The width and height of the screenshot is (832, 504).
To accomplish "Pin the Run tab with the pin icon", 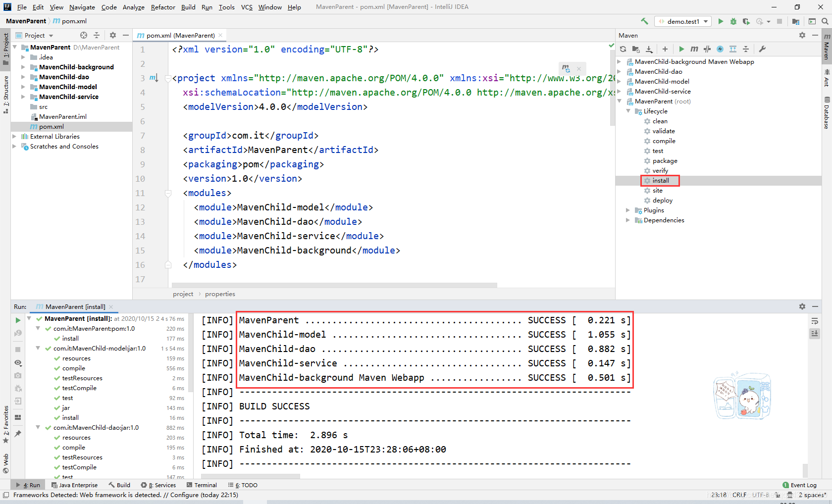I will pyautogui.click(x=18, y=434).
